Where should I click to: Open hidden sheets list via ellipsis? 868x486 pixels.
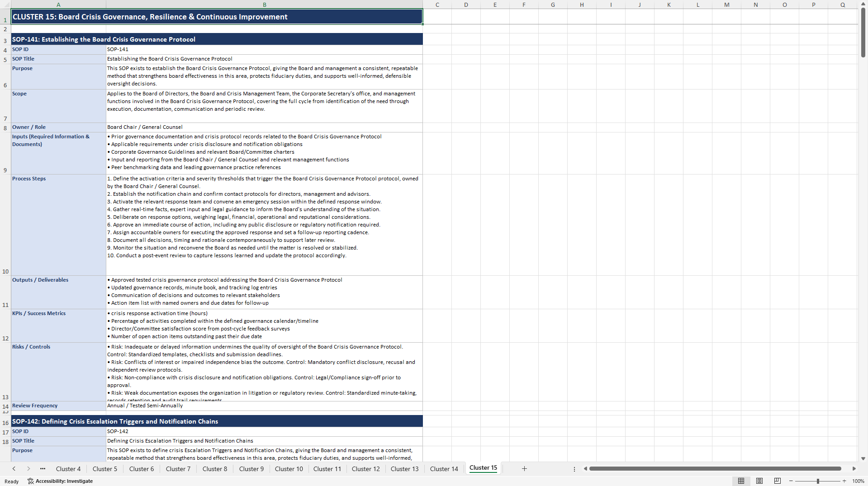pyautogui.click(x=43, y=469)
